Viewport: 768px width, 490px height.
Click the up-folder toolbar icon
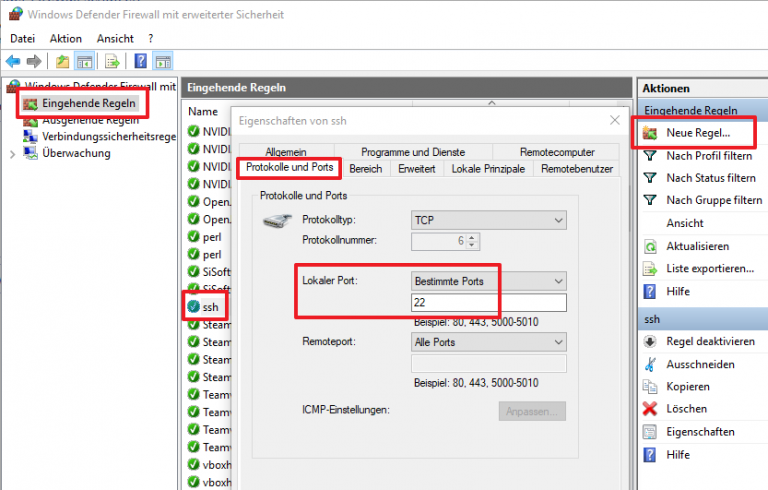pos(62,62)
